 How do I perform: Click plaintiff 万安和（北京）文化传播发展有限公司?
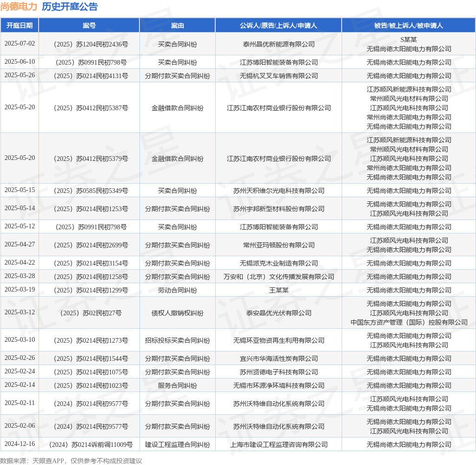point(279,277)
